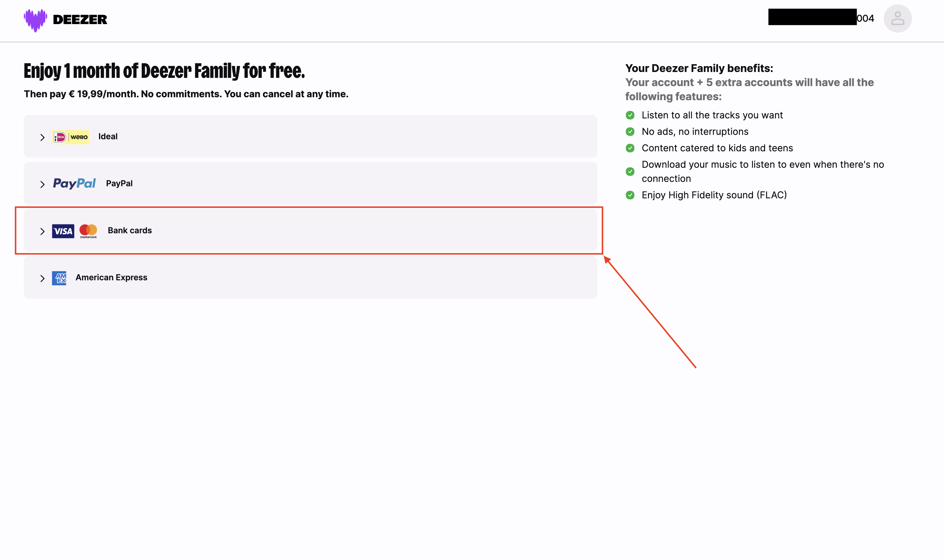Choose the American Express option label
Screen dimensions: 944x560
tap(111, 277)
